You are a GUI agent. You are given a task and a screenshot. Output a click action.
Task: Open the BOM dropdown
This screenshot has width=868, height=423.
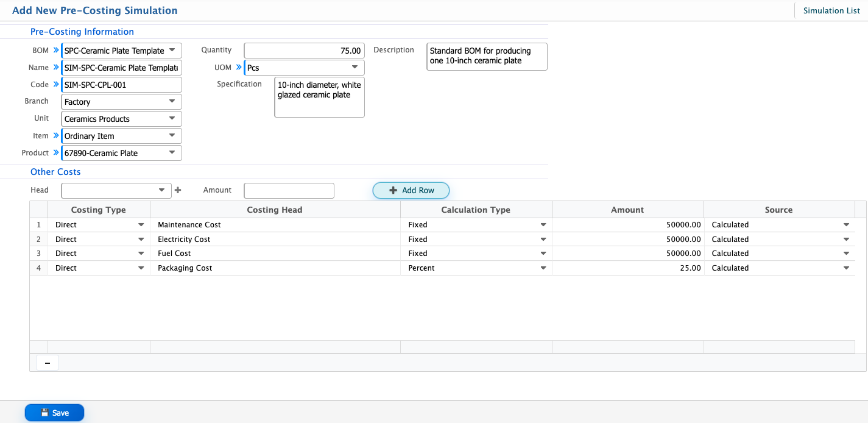122,51
